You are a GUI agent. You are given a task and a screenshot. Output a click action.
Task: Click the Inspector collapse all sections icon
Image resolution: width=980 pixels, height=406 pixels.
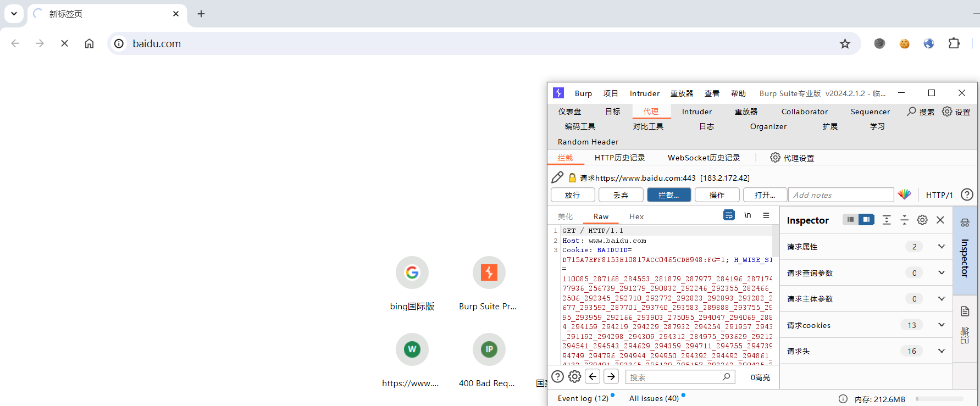pyautogui.click(x=904, y=220)
